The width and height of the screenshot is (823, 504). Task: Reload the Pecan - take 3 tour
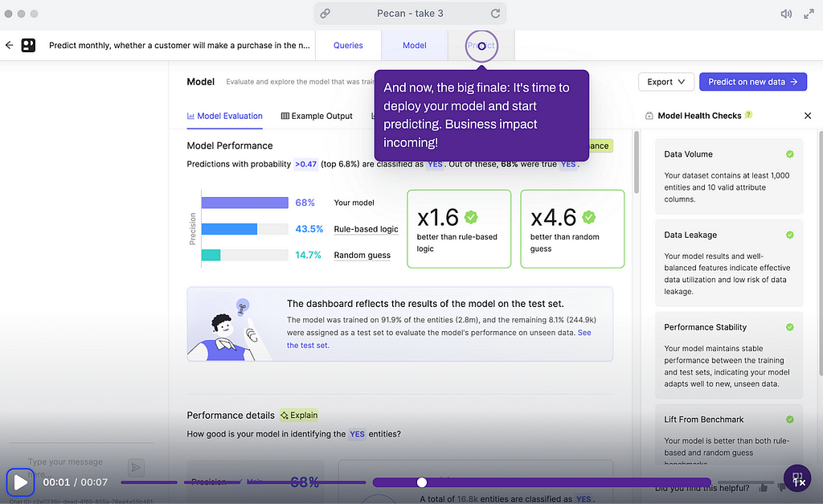(x=495, y=13)
